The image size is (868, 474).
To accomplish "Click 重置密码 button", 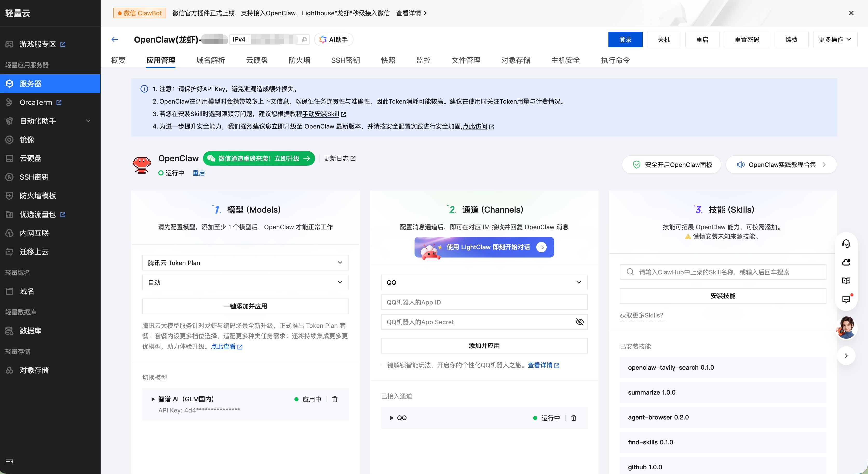I will point(747,39).
